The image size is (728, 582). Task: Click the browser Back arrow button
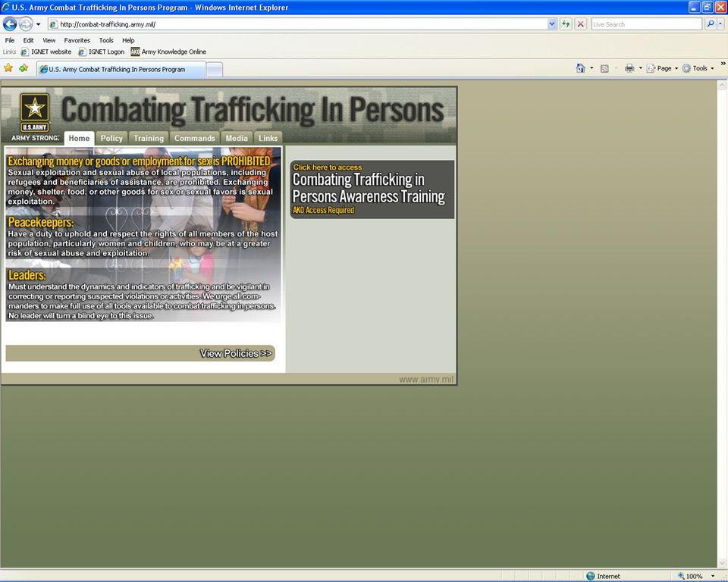[x=10, y=23]
